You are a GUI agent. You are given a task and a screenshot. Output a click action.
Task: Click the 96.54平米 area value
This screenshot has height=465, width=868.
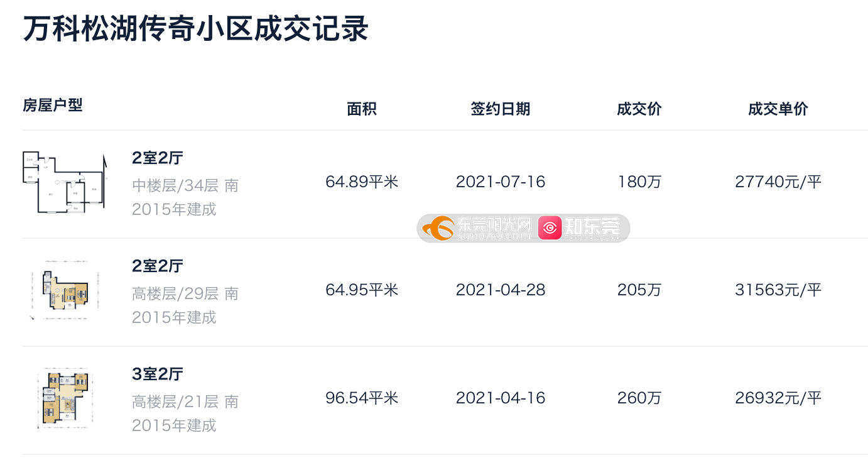[x=362, y=398]
